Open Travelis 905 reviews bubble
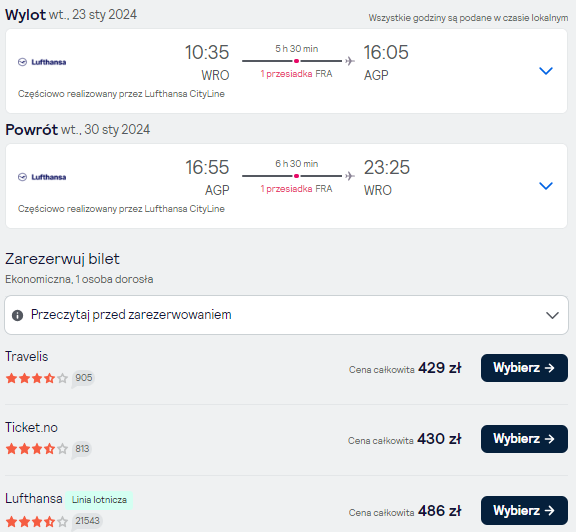The width and height of the screenshot is (576, 532). [83, 378]
